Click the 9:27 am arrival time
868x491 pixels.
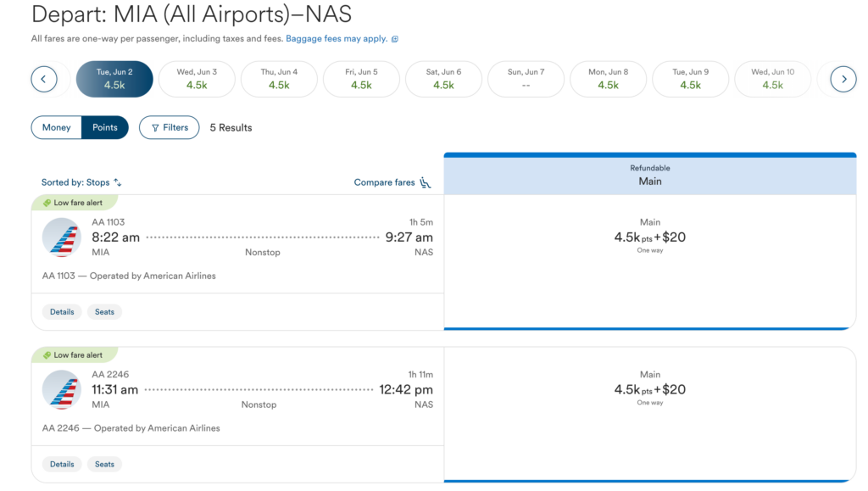point(409,237)
